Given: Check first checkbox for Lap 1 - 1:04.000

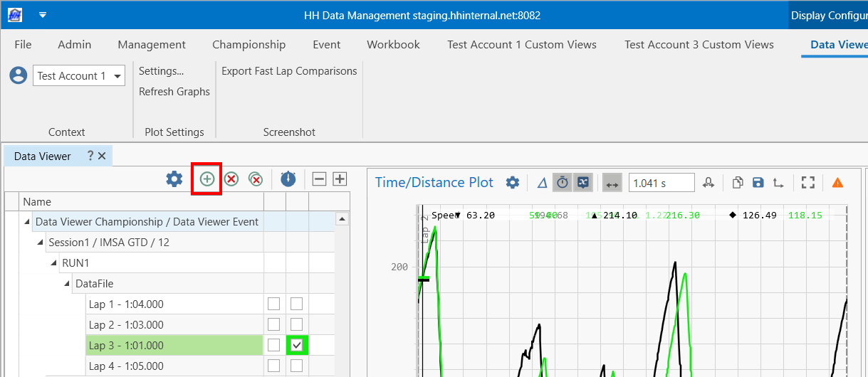Looking at the screenshot, I should click(x=273, y=304).
